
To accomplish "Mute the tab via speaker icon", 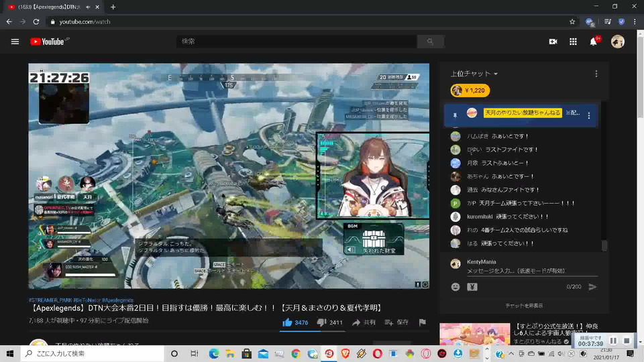I will pos(88,7).
